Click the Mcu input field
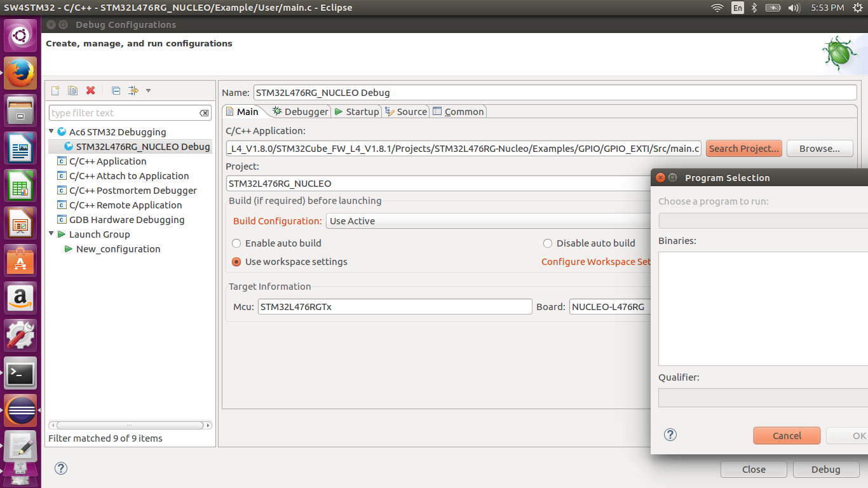This screenshot has width=868, height=488. pyautogui.click(x=394, y=307)
